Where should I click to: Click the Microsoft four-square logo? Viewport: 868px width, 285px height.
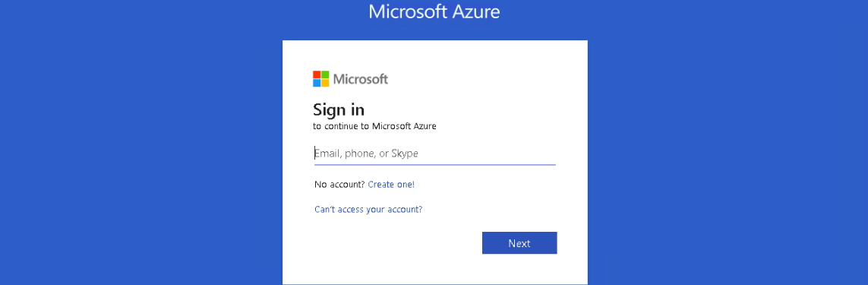pyautogui.click(x=321, y=79)
